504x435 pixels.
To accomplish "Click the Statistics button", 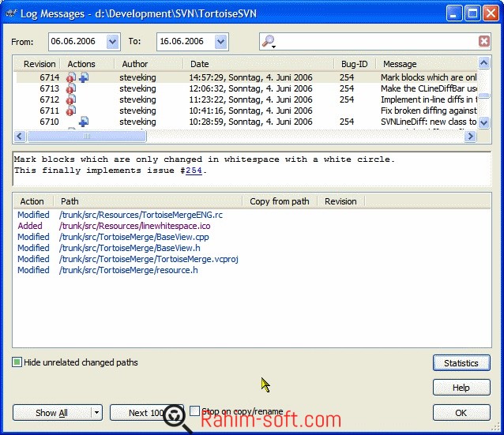I will point(461,363).
